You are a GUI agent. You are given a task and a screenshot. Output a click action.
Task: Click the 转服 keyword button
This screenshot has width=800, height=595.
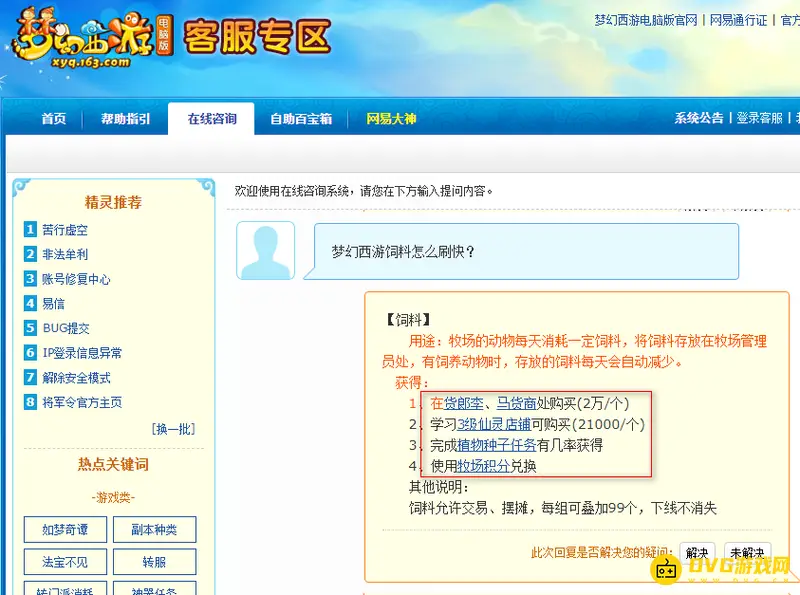tap(154, 562)
